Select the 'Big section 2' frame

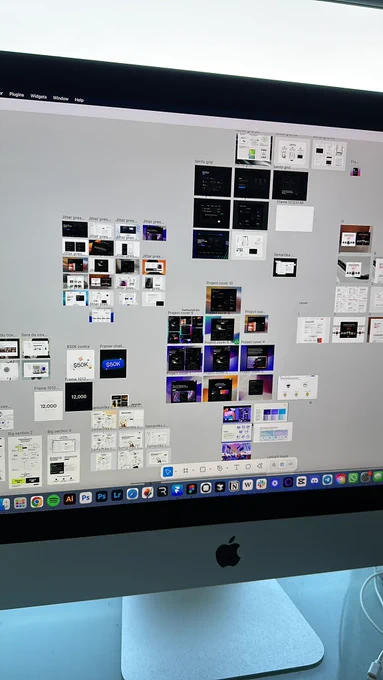[25, 461]
